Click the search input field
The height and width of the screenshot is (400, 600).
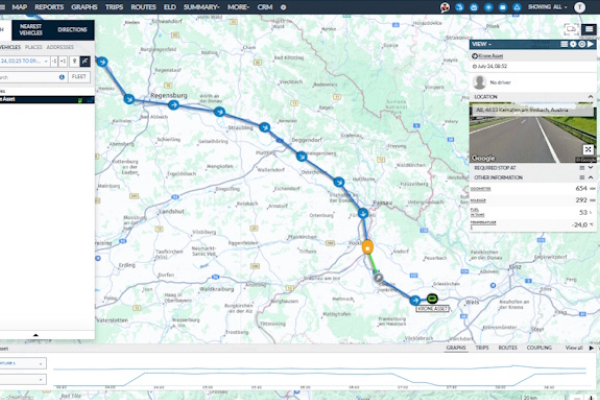[28, 76]
